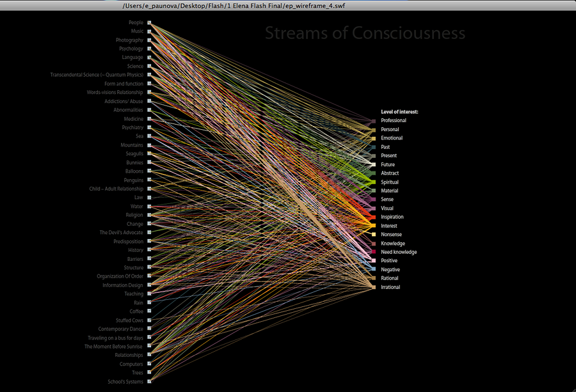Viewport: 576px width, 392px height.
Task: Click the Future white swatch
Action: click(374, 164)
